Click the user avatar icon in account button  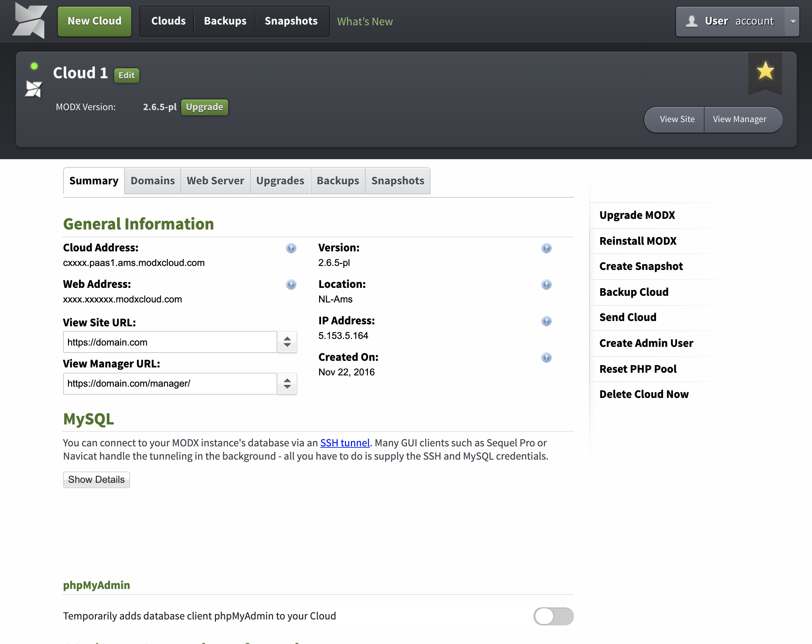point(692,21)
